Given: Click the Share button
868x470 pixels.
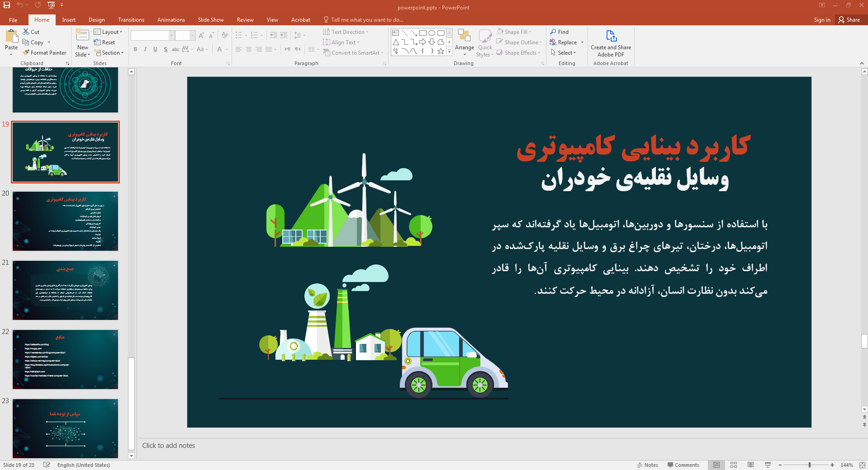Looking at the screenshot, I should [849, 20].
